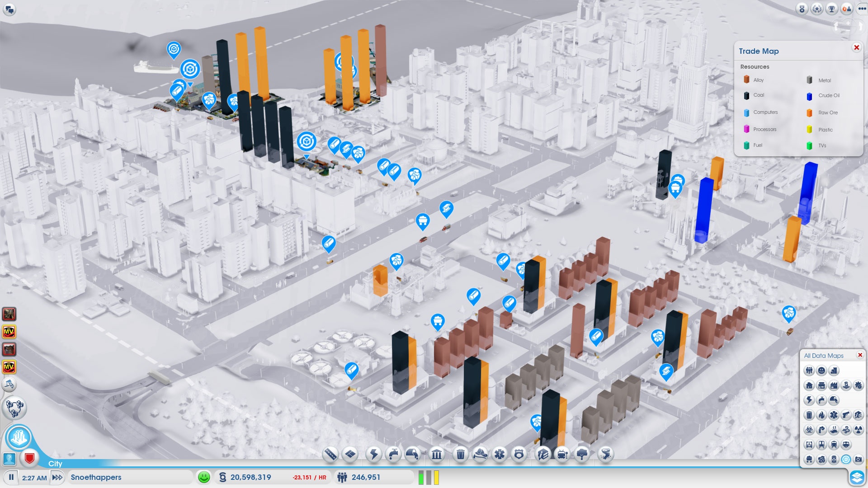Image resolution: width=868 pixels, height=488 pixels.
Task: Open the Power utilities menu
Action: point(374,454)
